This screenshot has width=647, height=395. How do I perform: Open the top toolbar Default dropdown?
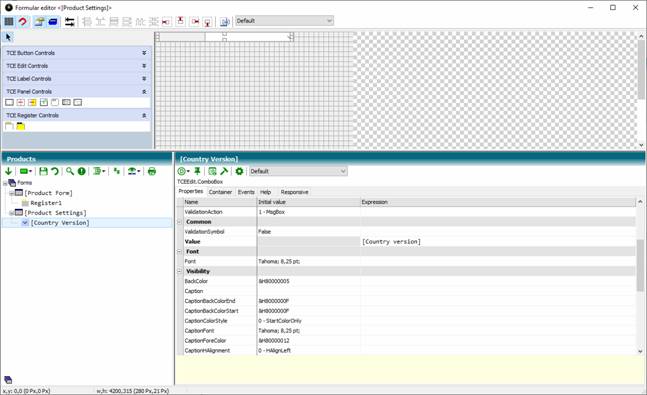tap(284, 21)
